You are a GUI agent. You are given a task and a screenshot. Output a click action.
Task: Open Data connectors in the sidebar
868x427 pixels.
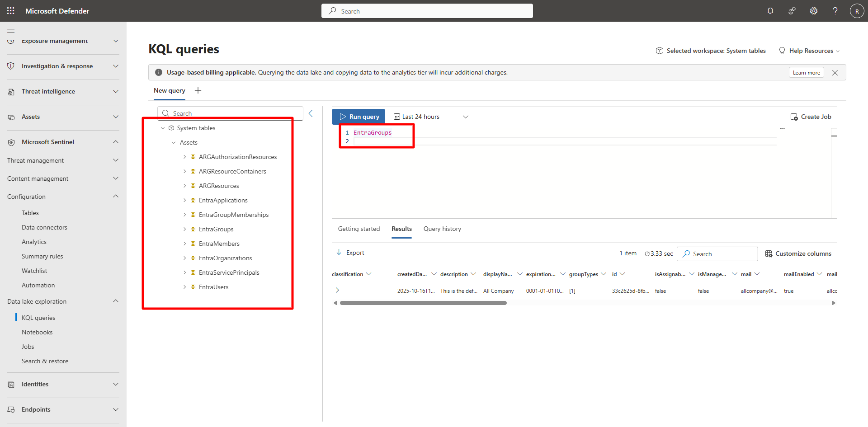pyautogui.click(x=44, y=227)
